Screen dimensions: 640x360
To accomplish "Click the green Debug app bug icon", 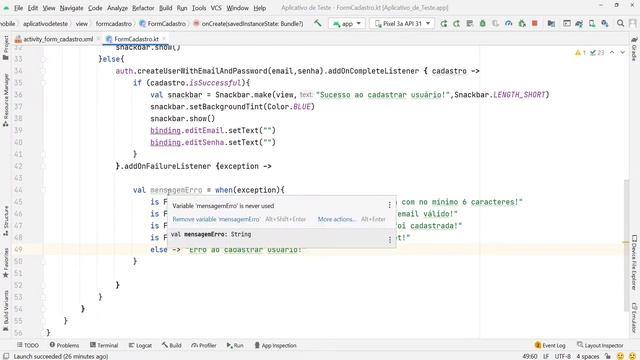I will [x=482, y=24].
